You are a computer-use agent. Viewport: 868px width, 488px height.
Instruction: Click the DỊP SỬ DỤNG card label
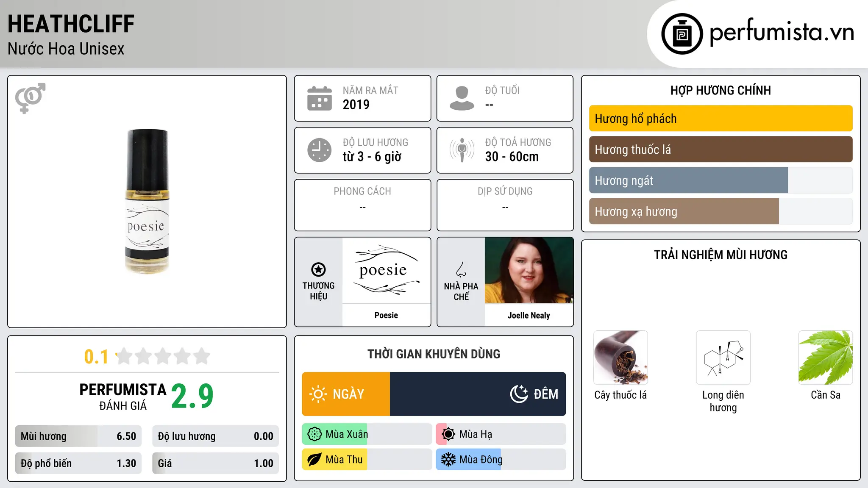click(505, 191)
